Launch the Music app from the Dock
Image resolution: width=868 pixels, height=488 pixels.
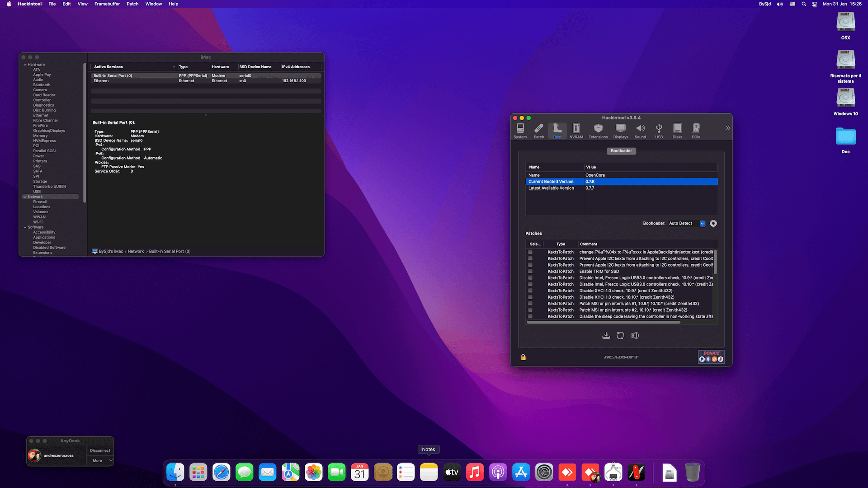pos(475,473)
